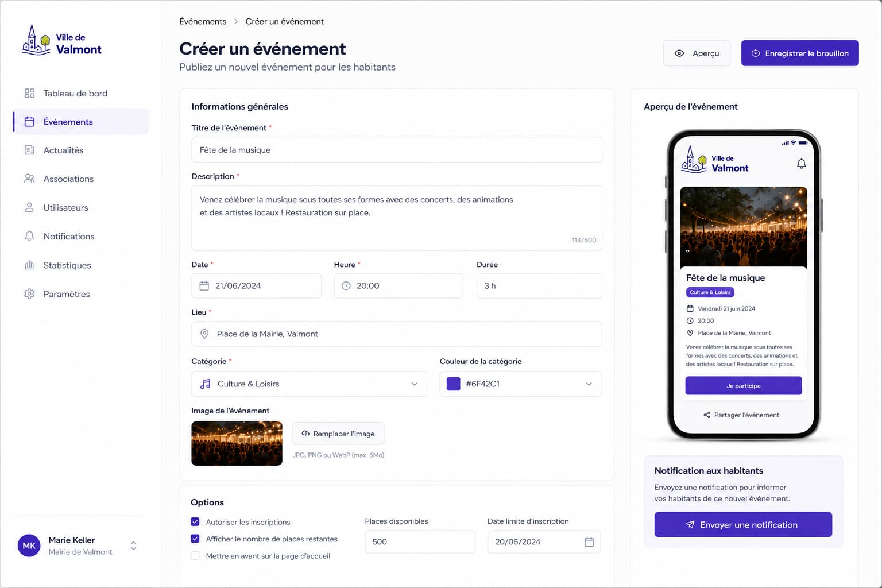
Task: Click the Titre de l'événement input field
Action: (397, 149)
